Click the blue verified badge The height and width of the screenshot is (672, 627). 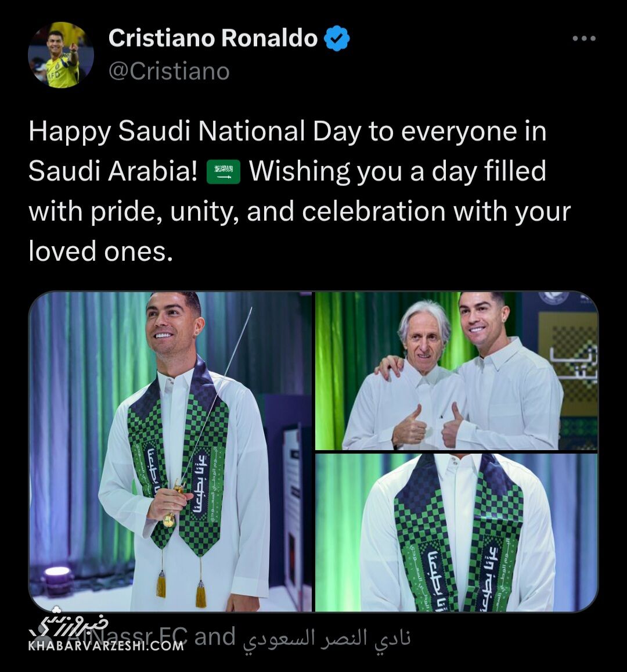(x=337, y=39)
